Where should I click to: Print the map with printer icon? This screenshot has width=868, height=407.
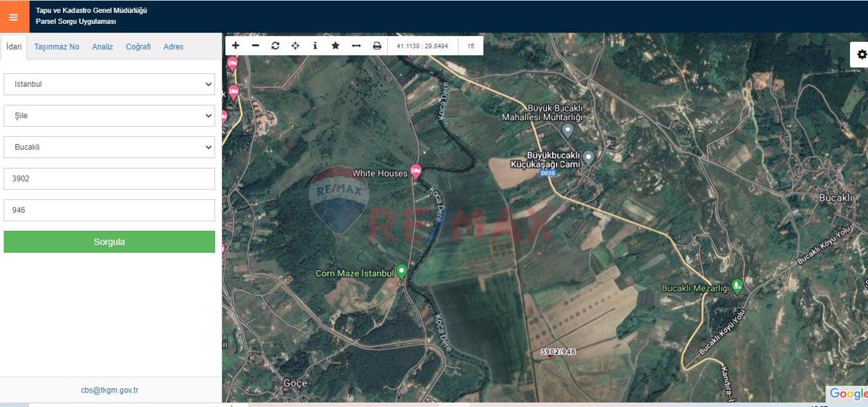pyautogui.click(x=377, y=46)
